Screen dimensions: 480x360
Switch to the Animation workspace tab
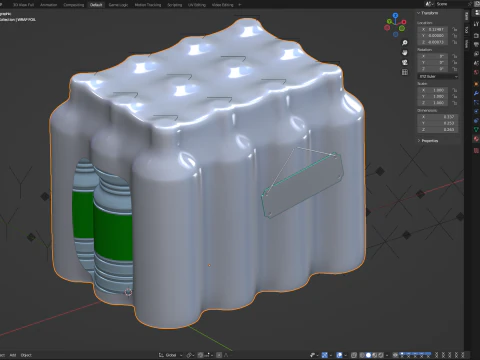(48, 5)
